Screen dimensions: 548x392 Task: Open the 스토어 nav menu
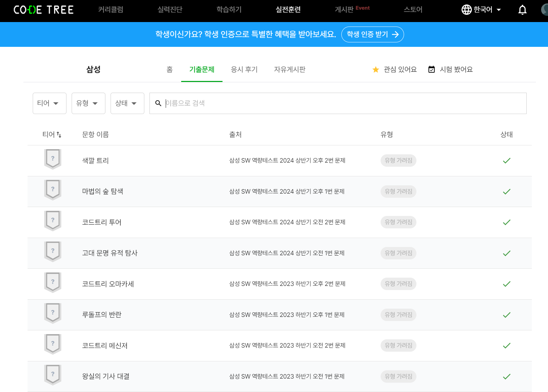coord(413,10)
